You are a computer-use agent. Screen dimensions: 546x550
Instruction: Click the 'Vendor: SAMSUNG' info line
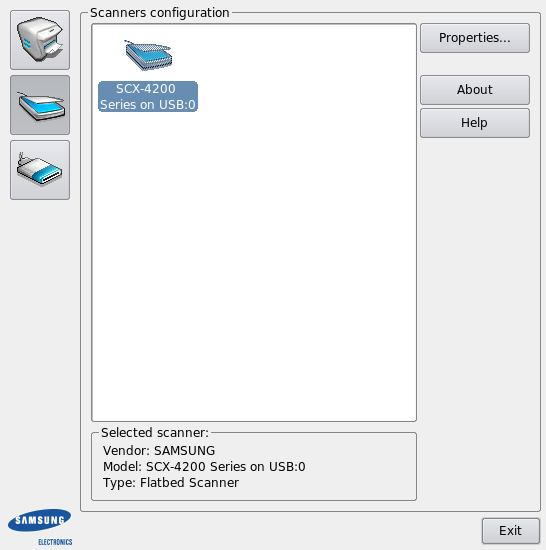pyautogui.click(x=159, y=450)
